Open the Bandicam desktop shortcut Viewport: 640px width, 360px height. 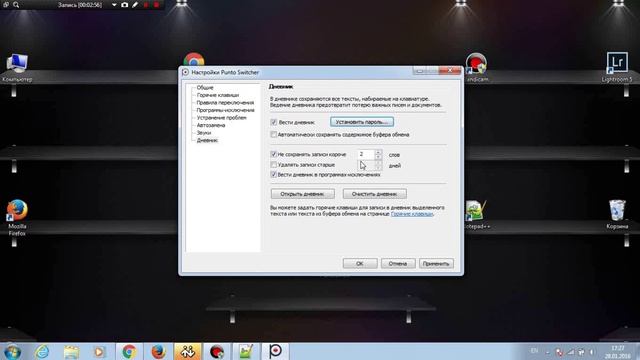(x=476, y=67)
